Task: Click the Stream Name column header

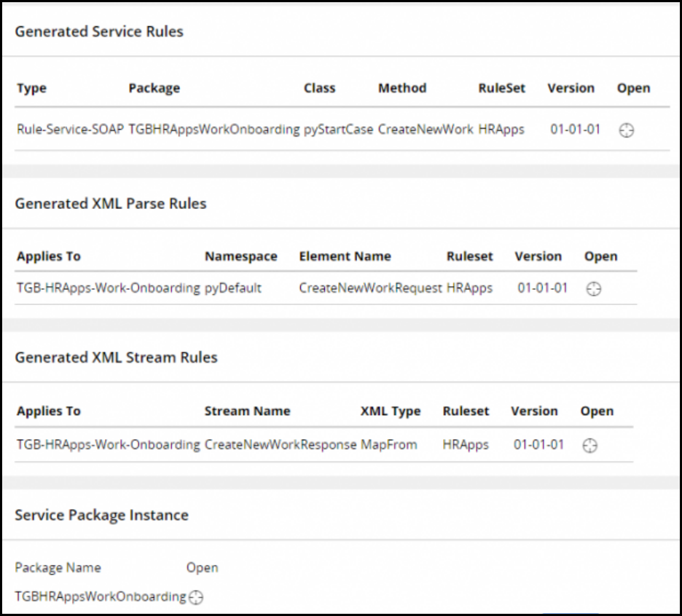Action: [247, 411]
